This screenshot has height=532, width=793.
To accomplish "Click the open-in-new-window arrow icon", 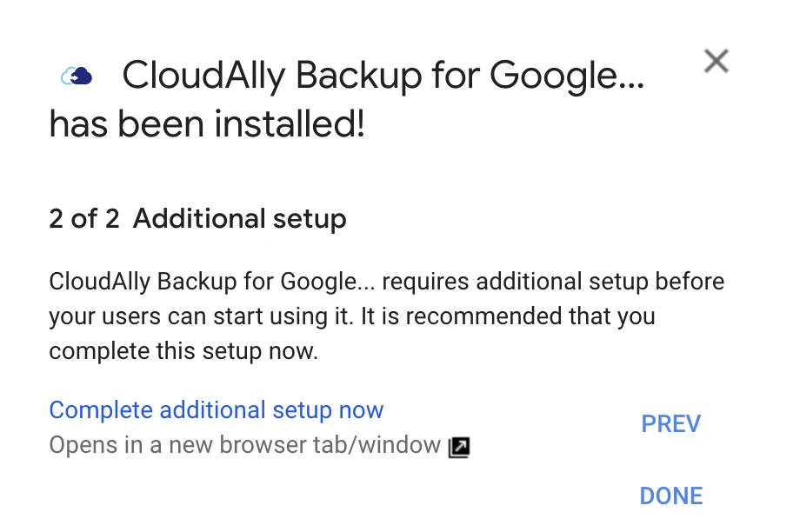I will [459, 448].
